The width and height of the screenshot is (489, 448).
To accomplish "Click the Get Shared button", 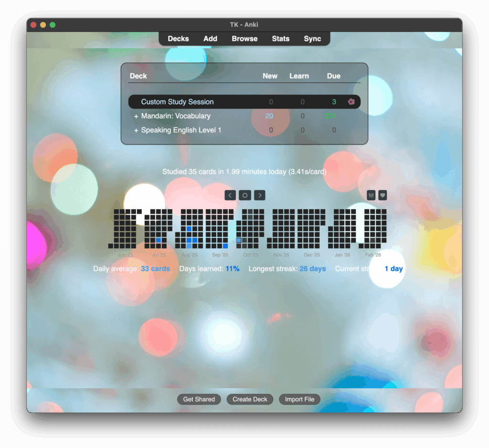I will 199,399.
